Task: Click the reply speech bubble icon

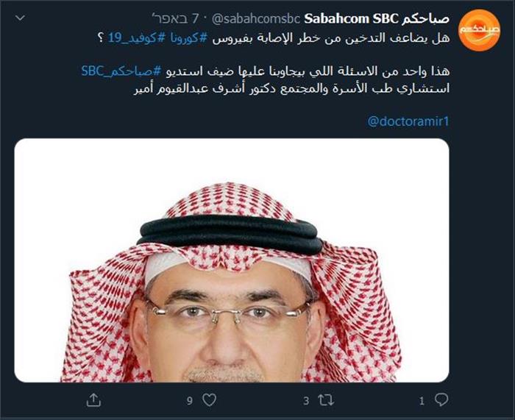Action: tap(441, 399)
